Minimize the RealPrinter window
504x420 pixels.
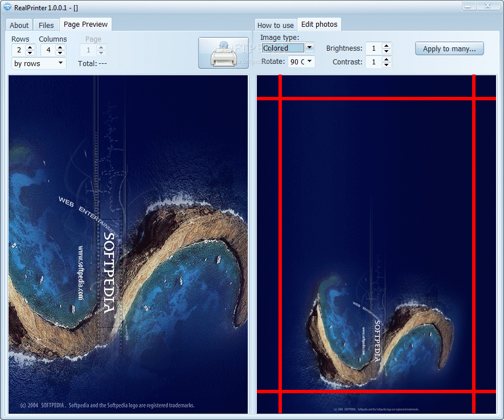(469, 6)
